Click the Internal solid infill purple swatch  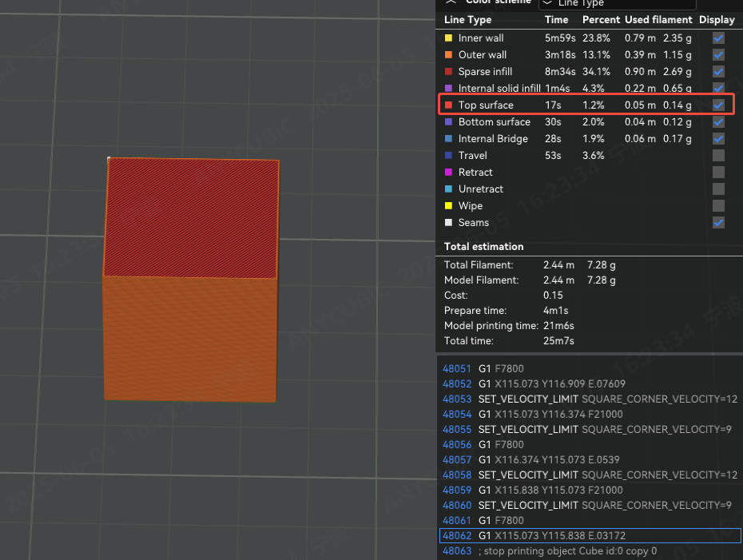click(448, 88)
